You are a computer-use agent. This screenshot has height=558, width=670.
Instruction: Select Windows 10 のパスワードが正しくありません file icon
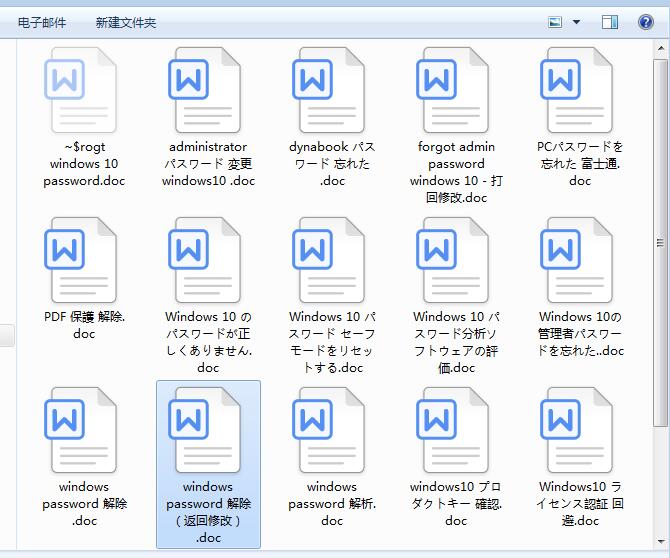[x=204, y=260]
